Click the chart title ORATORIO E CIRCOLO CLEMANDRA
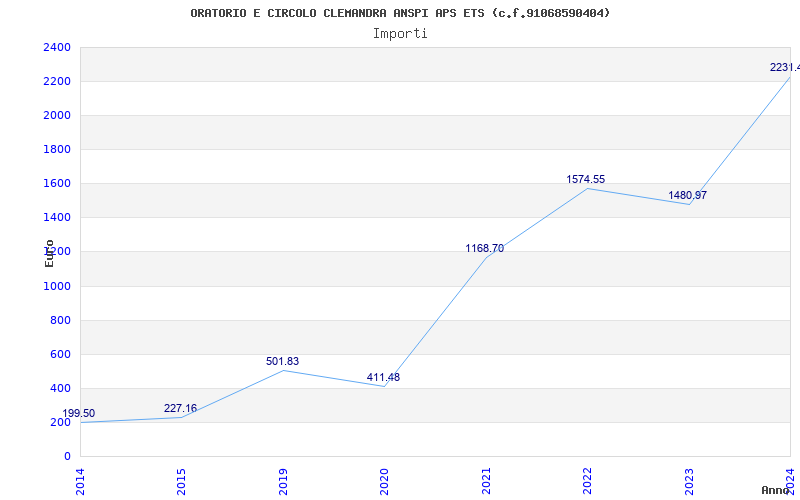Image resolution: width=800 pixels, height=500 pixels. tap(400, 13)
